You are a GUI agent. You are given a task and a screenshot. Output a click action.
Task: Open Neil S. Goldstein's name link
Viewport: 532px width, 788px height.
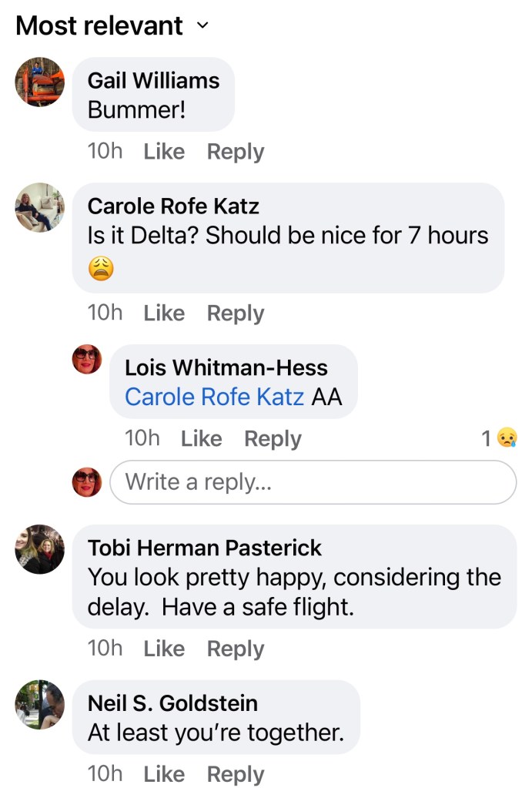click(x=172, y=702)
